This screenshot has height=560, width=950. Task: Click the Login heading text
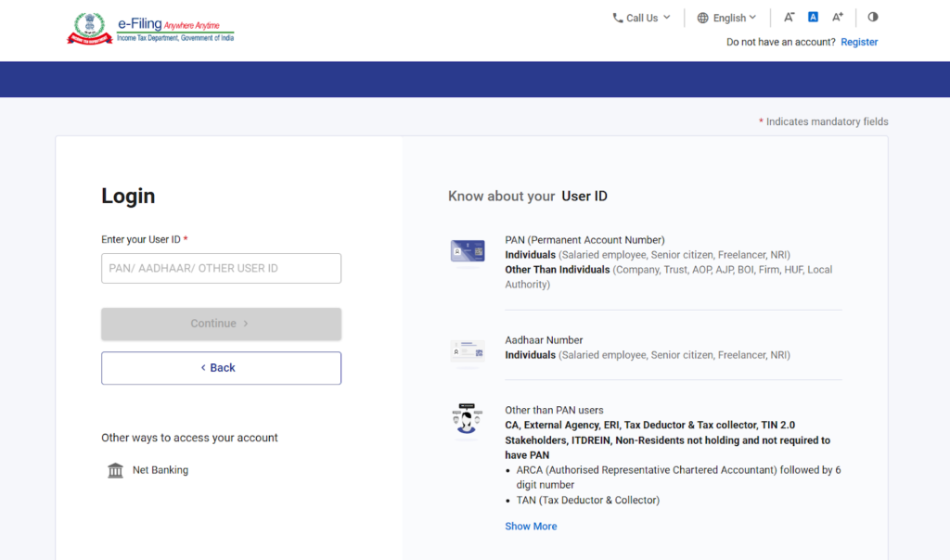point(128,196)
